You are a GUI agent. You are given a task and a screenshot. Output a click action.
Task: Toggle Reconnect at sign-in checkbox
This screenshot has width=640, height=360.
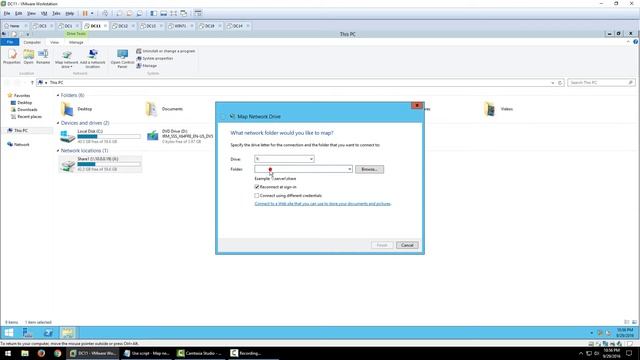(x=257, y=187)
